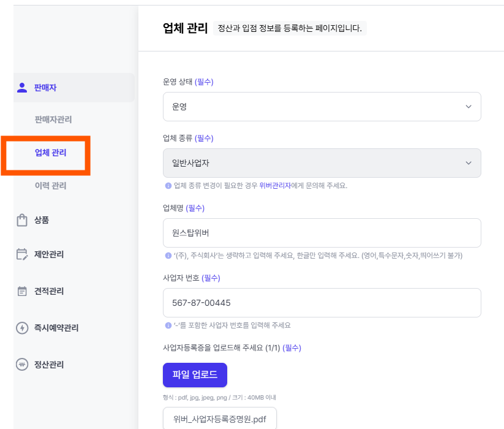Select 이력 관리 in sidebar
The image size is (504, 429).
tap(50, 186)
